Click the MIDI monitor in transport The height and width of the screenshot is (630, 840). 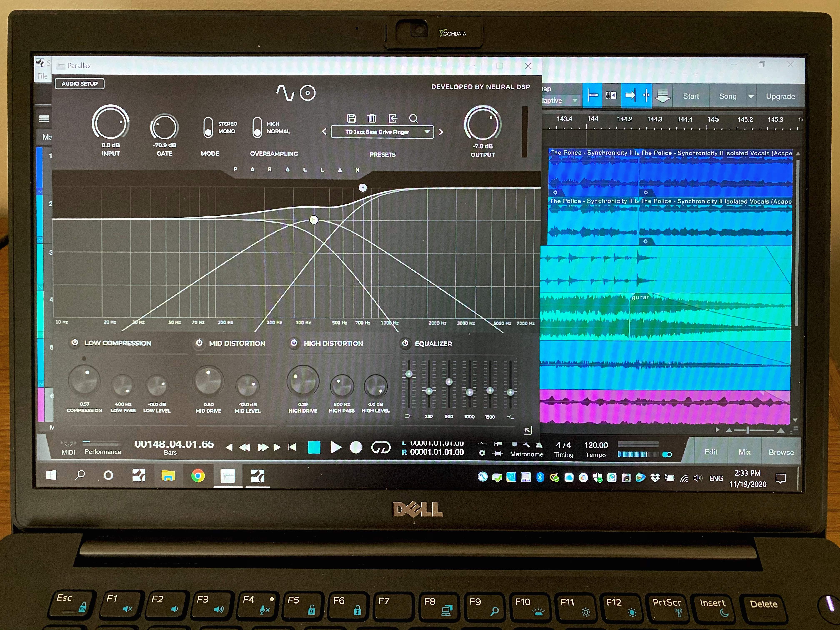pos(68,448)
